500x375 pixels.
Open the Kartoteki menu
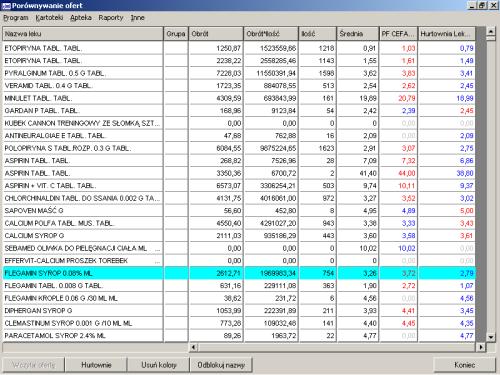(x=49, y=18)
